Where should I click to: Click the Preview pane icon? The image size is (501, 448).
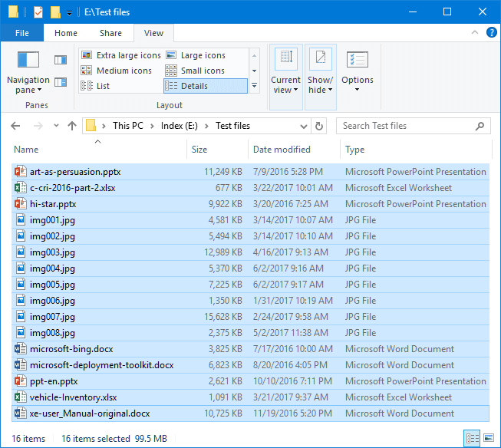tap(61, 59)
